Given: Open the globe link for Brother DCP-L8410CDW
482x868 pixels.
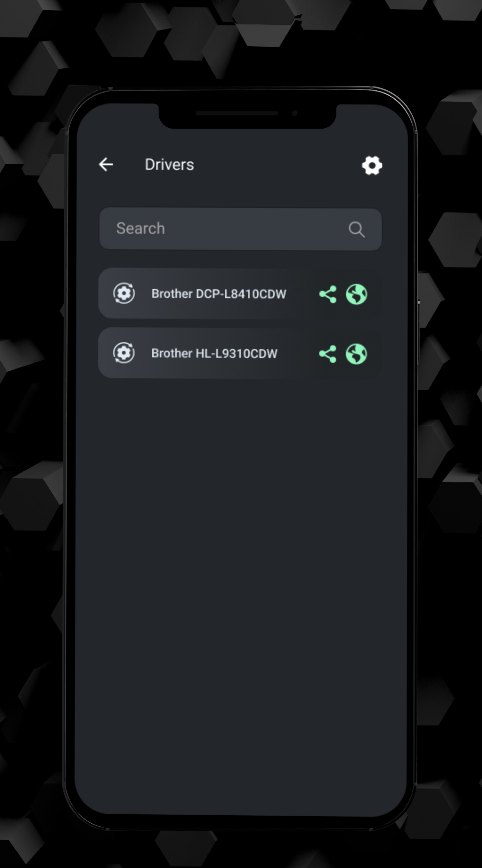Looking at the screenshot, I should click(356, 294).
